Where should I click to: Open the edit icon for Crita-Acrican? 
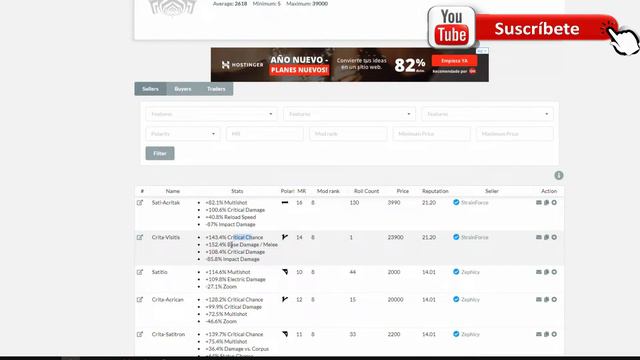[x=140, y=299]
